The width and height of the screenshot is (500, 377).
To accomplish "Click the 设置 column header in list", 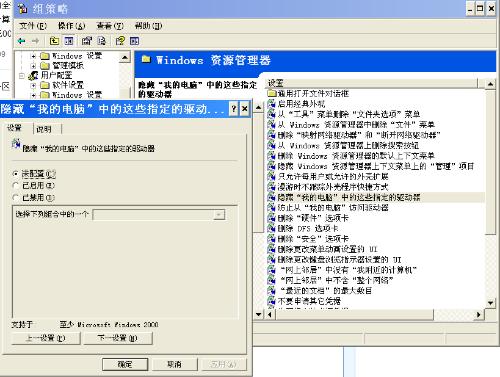I will click(372, 83).
